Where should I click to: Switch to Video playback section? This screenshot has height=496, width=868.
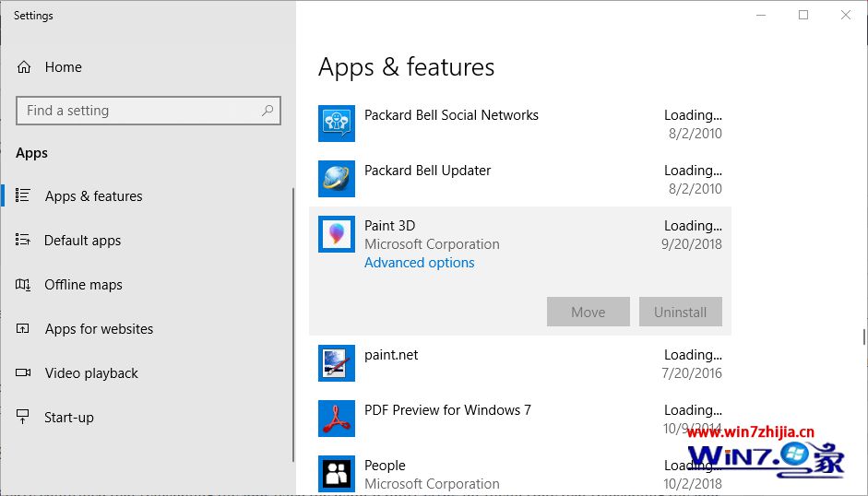point(91,373)
